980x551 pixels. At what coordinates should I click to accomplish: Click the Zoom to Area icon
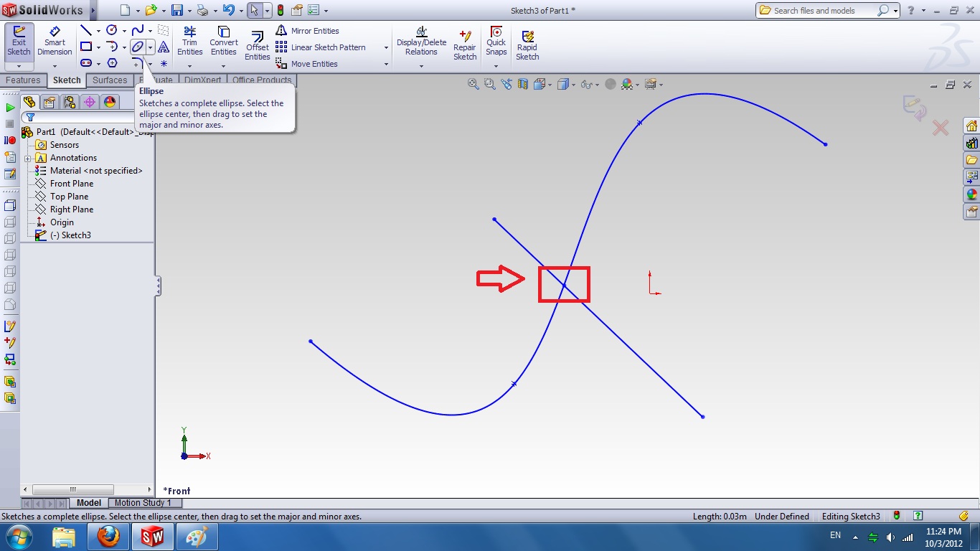[x=490, y=84]
